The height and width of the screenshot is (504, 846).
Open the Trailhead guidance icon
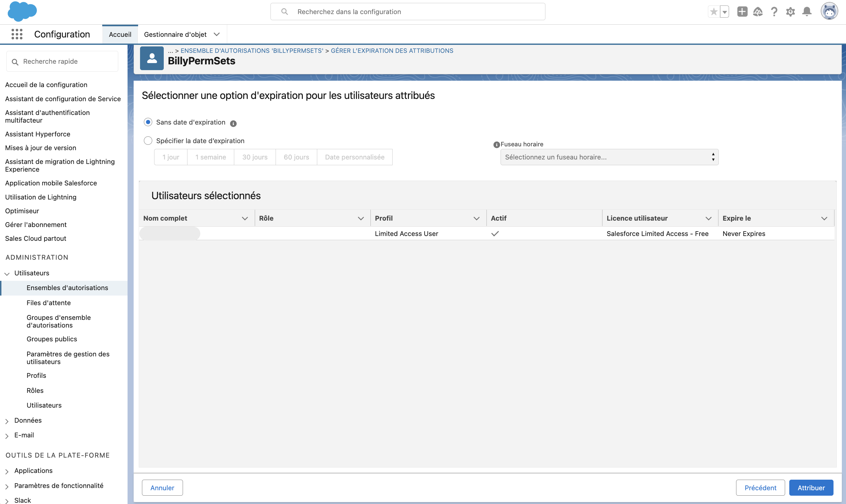[x=758, y=12]
